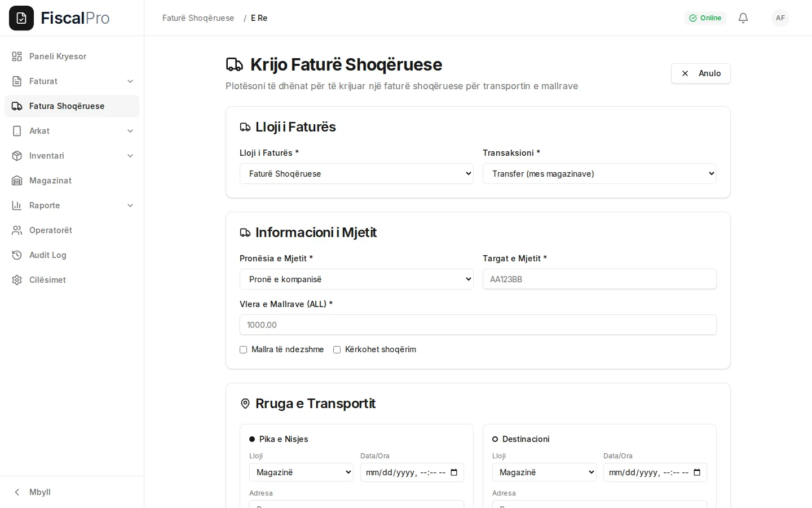Viewport: 812px width, 508px height.
Task: Click the FiscalPro logo icon
Action: pos(21,18)
